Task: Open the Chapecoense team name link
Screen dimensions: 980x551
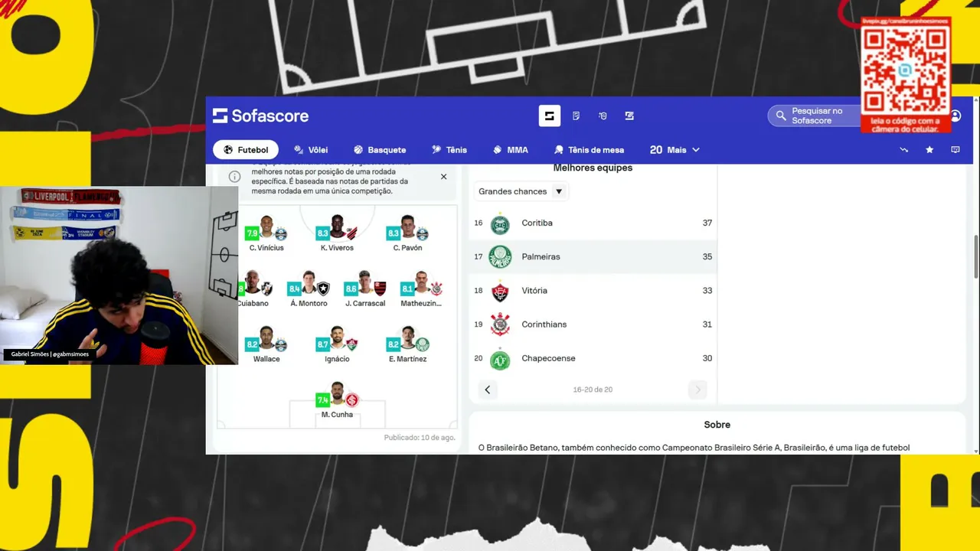Action: [x=548, y=358]
